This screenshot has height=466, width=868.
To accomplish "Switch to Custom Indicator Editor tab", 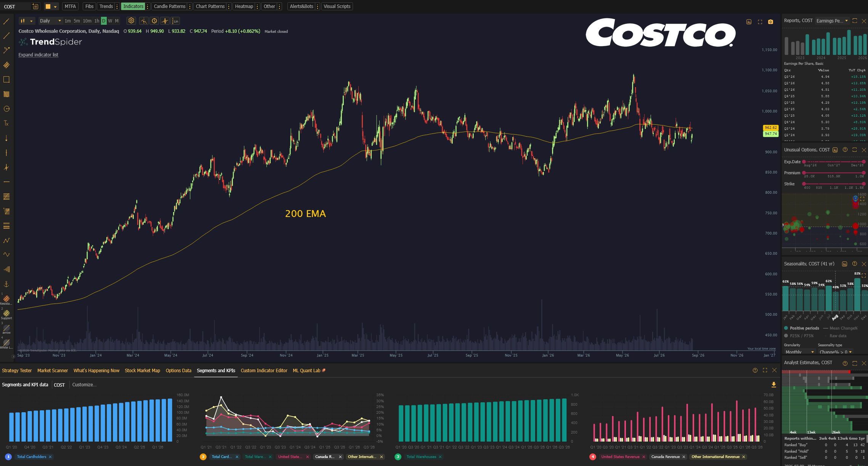I will tap(264, 371).
